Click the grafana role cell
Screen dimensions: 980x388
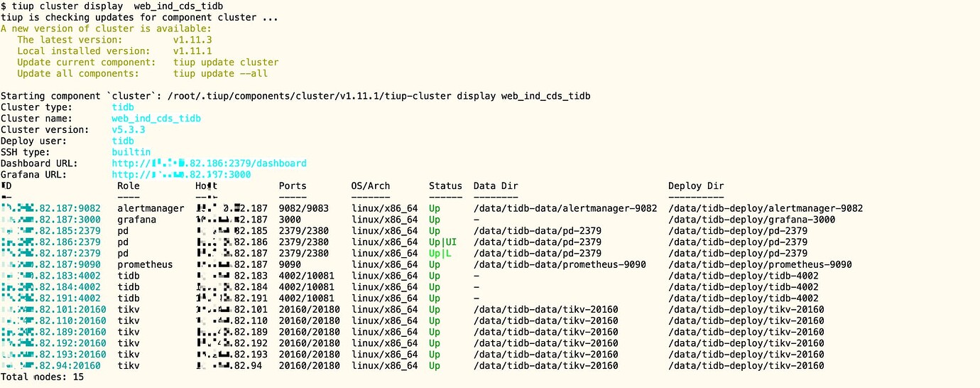click(x=137, y=220)
